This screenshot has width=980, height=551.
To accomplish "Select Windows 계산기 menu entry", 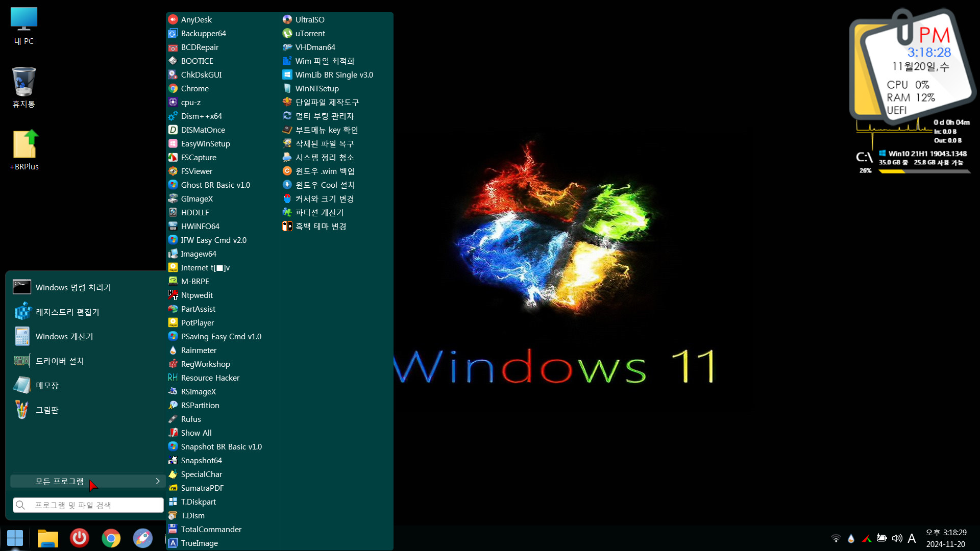I will click(x=86, y=336).
